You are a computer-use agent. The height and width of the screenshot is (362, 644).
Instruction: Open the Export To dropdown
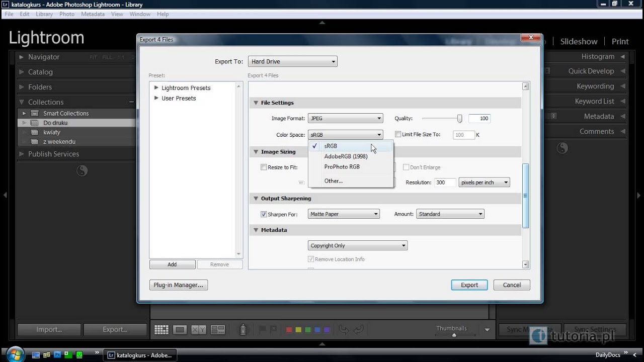pos(292,62)
